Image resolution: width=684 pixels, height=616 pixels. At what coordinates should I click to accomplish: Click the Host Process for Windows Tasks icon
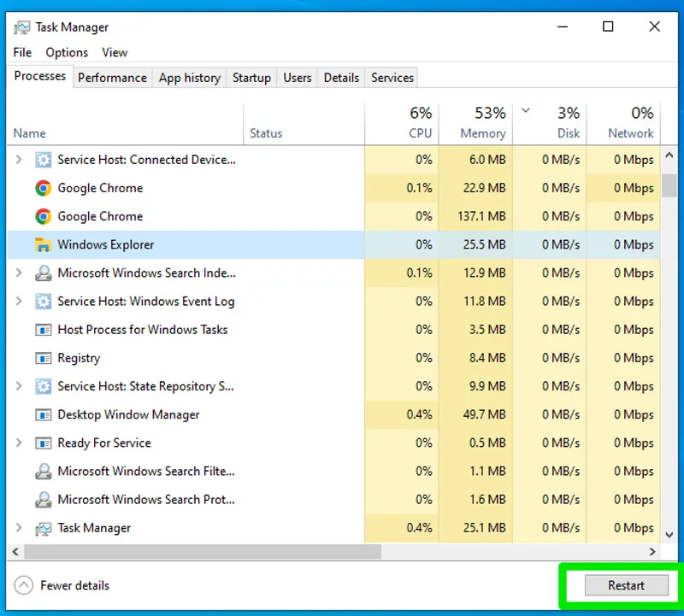coord(43,330)
